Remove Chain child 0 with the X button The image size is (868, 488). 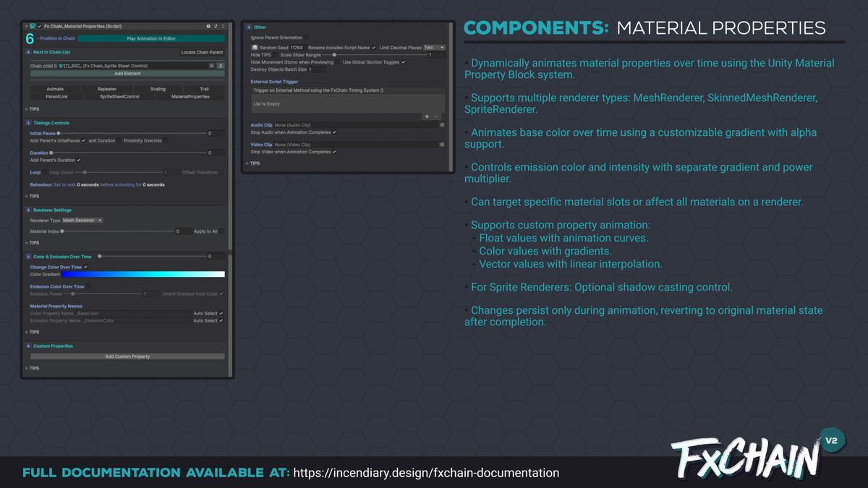(221, 66)
